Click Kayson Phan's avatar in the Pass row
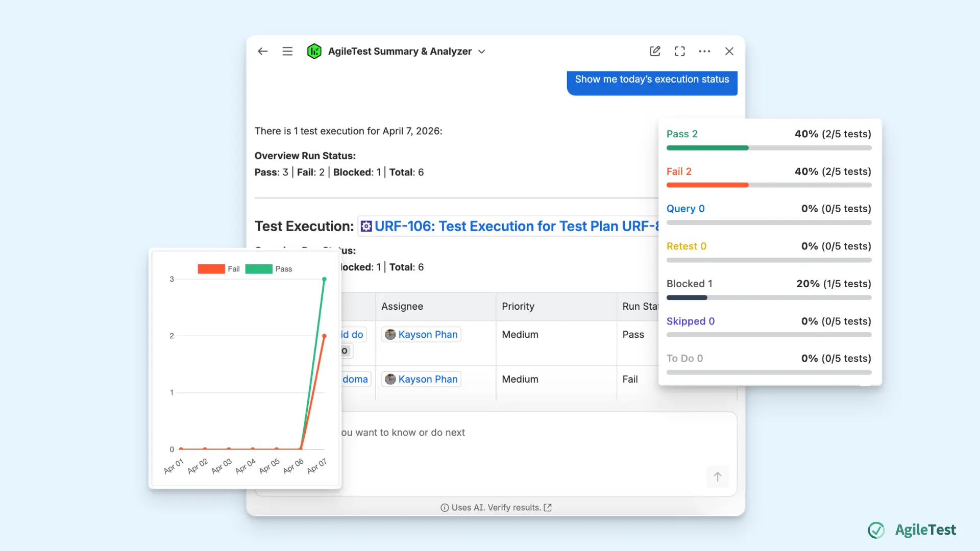Viewport: 980px width, 551px height. point(390,335)
